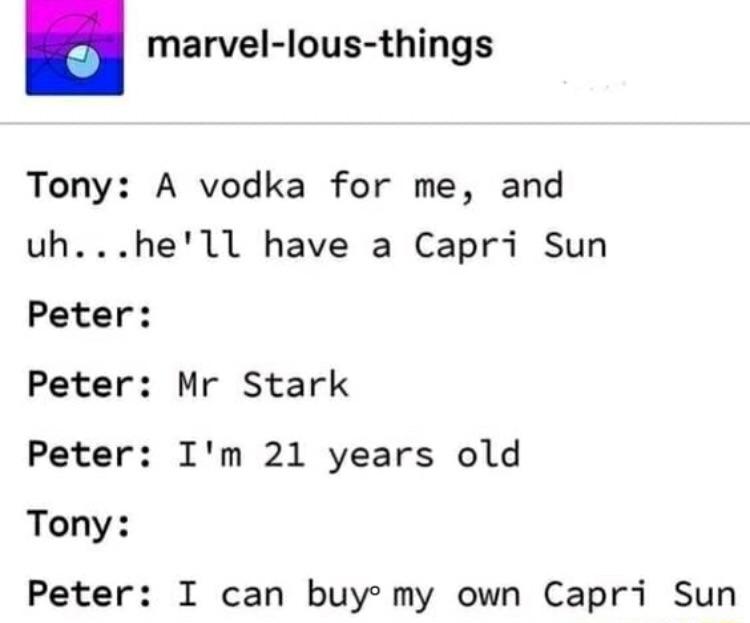The height and width of the screenshot is (623, 750).
Task: Click "Peter:" before "Mr Stark"
Action: coord(88,384)
